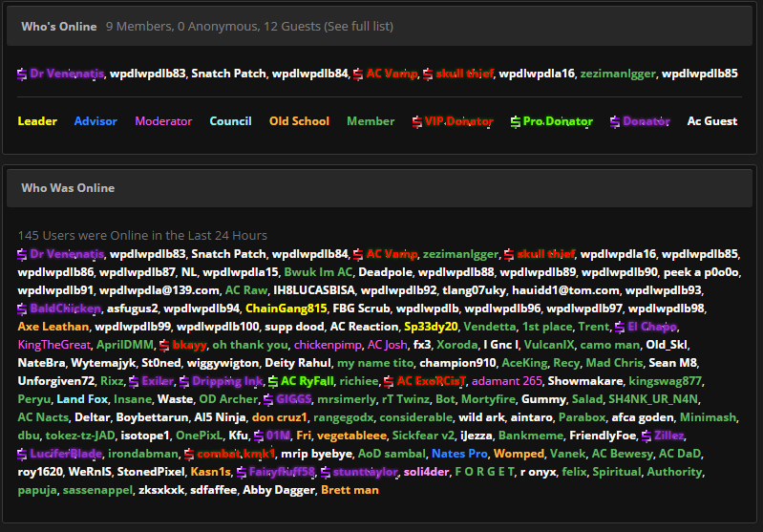Open zezimanlgger profile in Who's Online

coord(618,74)
